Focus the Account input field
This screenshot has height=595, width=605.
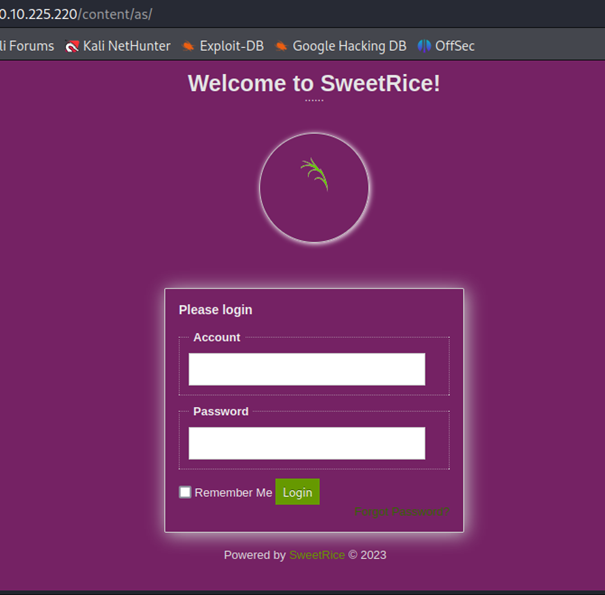pyautogui.click(x=306, y=369)
